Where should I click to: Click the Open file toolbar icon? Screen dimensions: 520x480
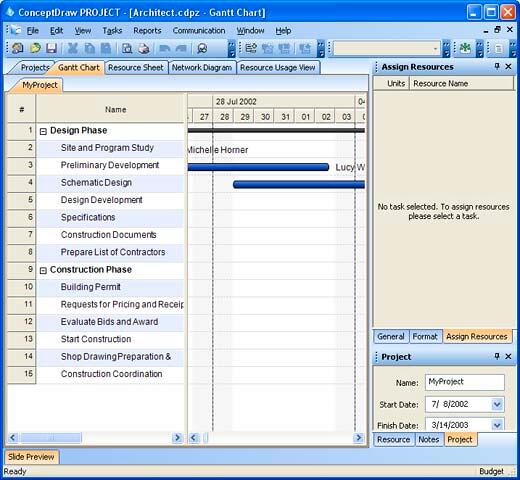tap(35, 48)
